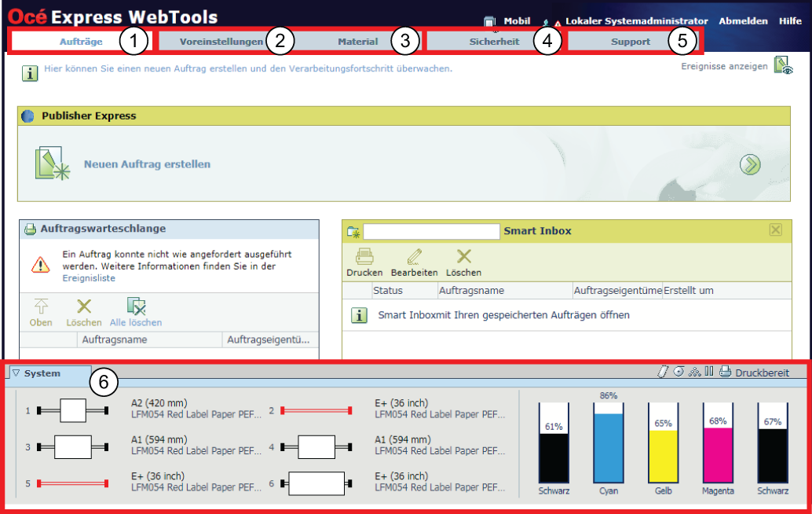The image size is (812, 514).
Task: Click roll 3 media icon
Action: pyautogui.click(x=72, y=447)
